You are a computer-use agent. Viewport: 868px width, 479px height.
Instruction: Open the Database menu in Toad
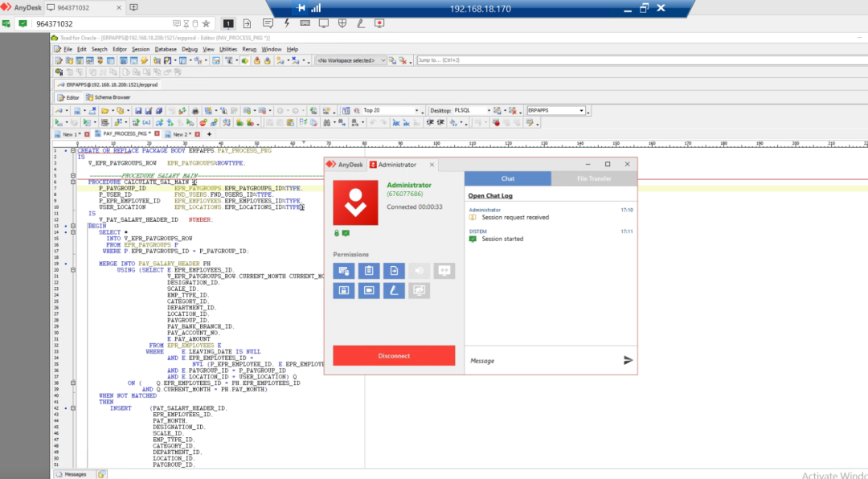coord(166,49)
